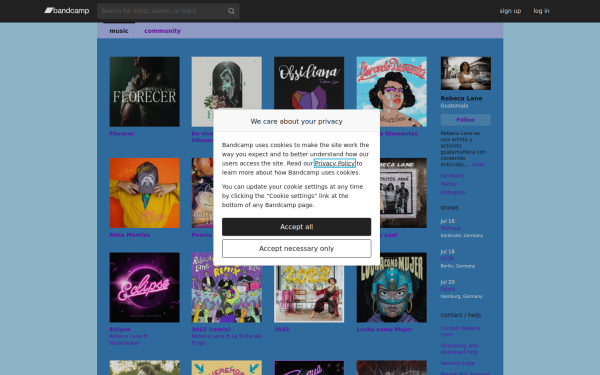The image size is (600, 375).
Task: Open the band photo album cover in second row
Action: [403, 193]
